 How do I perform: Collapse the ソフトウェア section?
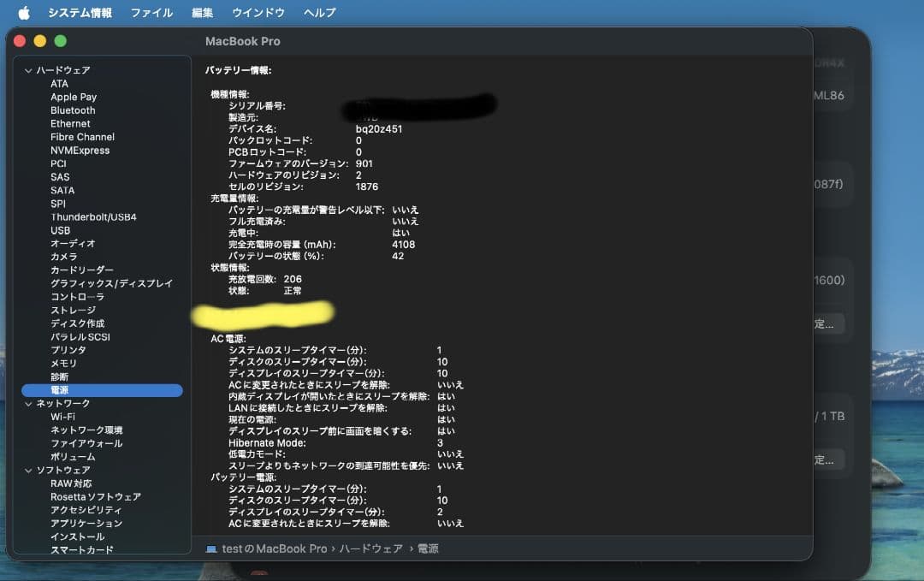(x=28, y=469)
